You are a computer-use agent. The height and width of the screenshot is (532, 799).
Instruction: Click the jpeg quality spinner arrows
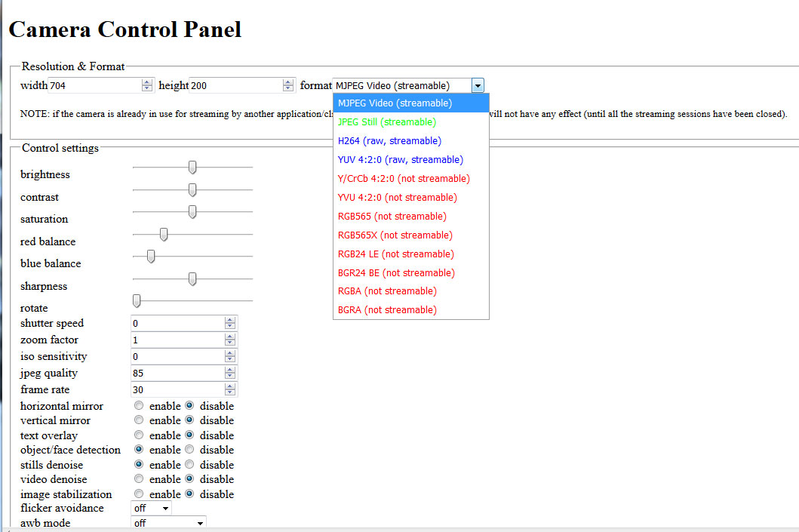coord(230,373)
